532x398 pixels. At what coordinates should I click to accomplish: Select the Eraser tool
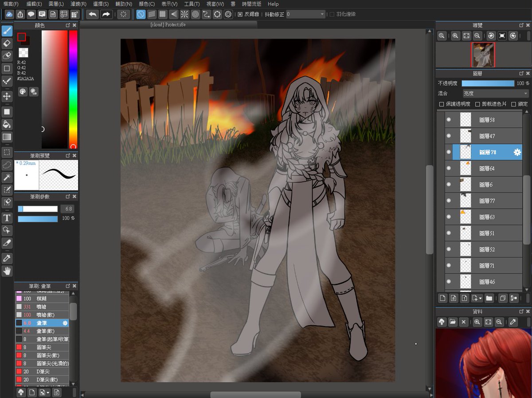point(7,43)
